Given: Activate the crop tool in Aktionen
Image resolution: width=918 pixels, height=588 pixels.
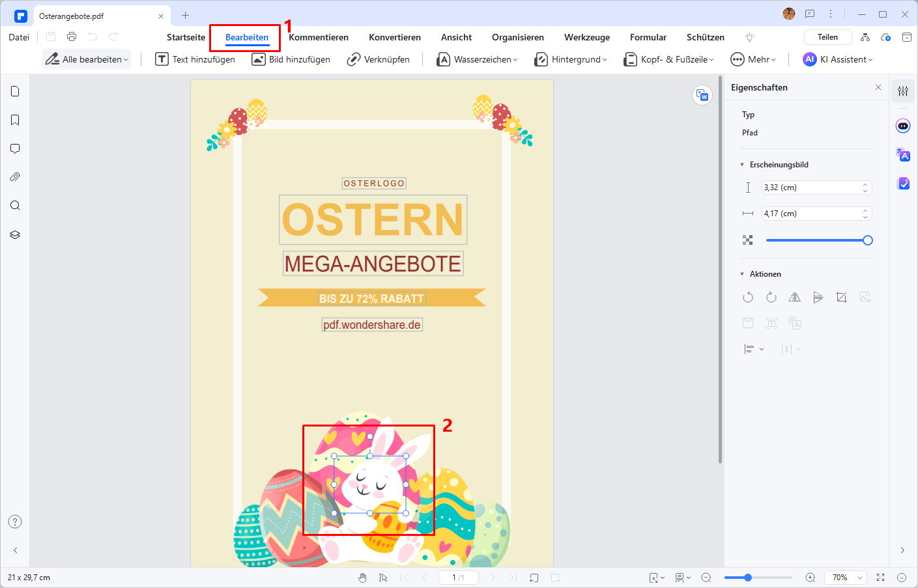Looking at the screenshot, I should [x=842, y=298].
